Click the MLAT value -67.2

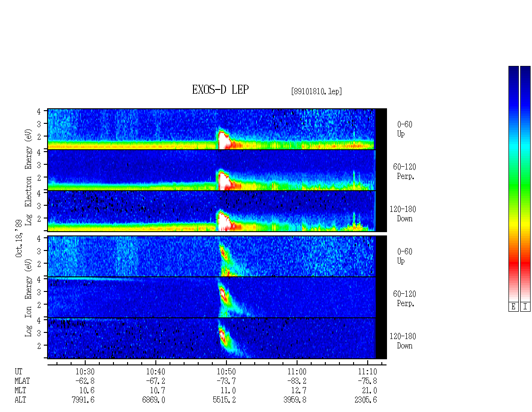(x=155, y=381)
